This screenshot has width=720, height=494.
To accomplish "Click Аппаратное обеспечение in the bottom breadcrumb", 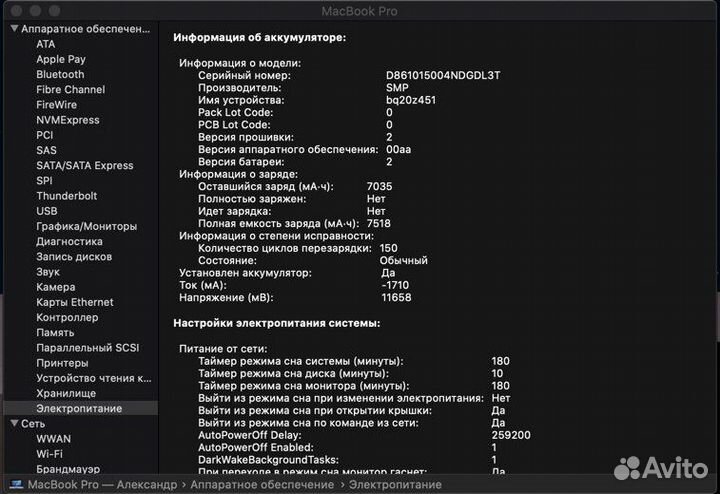I will pyautogui.click(x=262, y=484).
